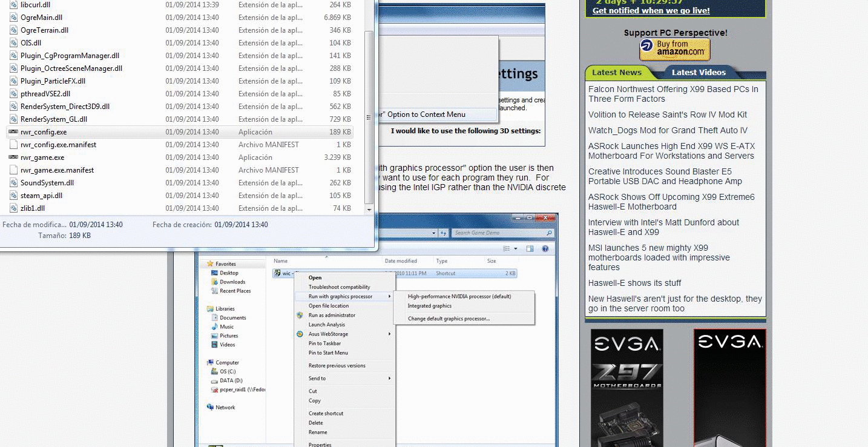The width and height of the screenshot is (868, 447).
Task: Open the Creative Sound Blaster E5 article
Action: [x=665, y=176]
